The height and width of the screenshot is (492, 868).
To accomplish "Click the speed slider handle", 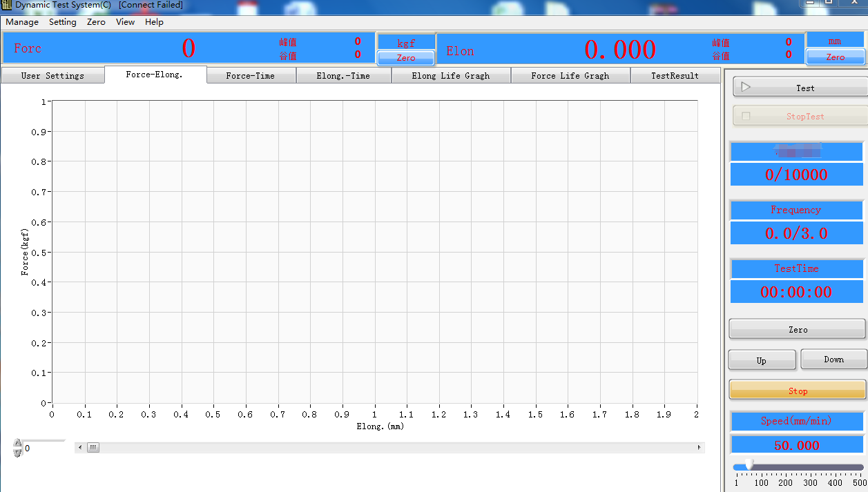I will point(749,465).
